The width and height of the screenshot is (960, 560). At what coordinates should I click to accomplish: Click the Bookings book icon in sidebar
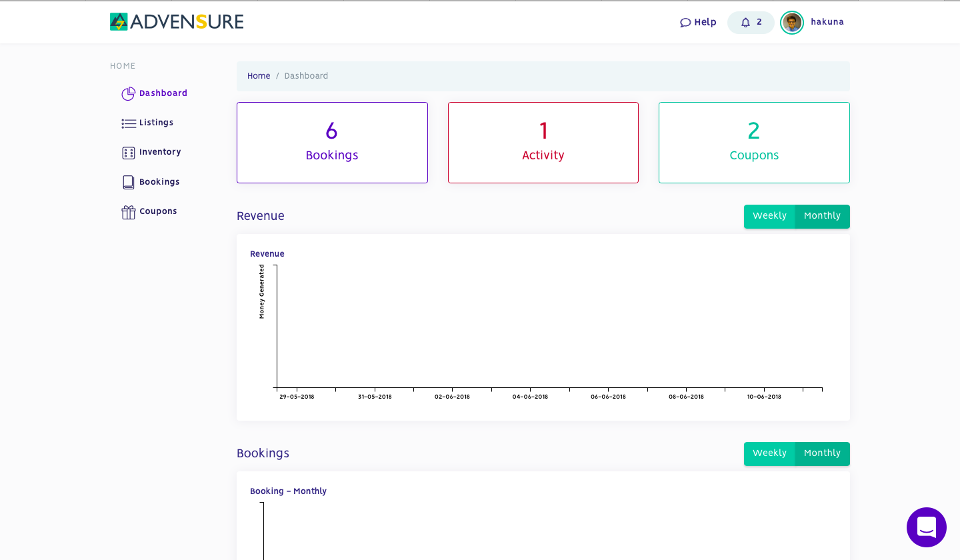(129, 182)
